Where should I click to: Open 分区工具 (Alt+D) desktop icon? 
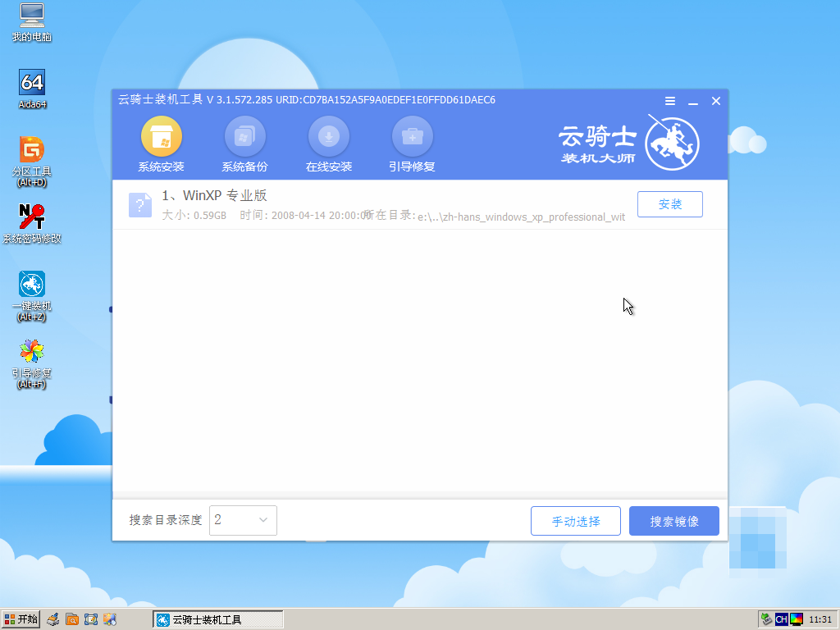[x=32, y=162]
